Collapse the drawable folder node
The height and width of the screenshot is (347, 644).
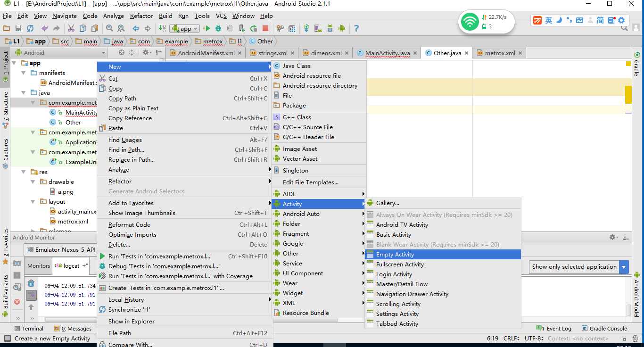click(x=33, y=182)
